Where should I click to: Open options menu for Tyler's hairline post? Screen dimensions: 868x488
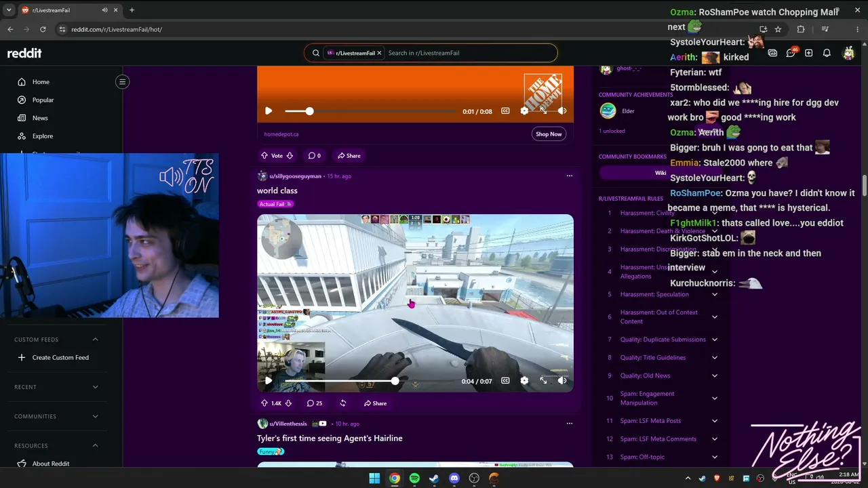click(570, 424)
